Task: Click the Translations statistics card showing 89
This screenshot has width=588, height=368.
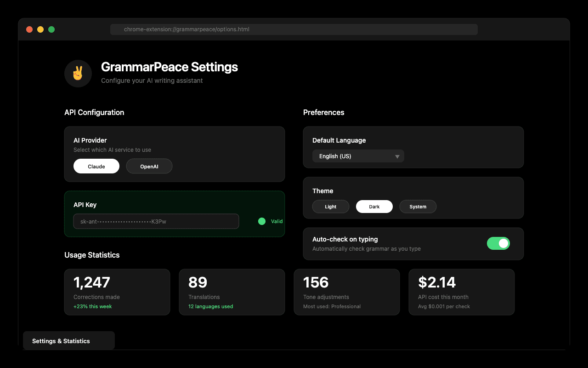Action: 232,292
